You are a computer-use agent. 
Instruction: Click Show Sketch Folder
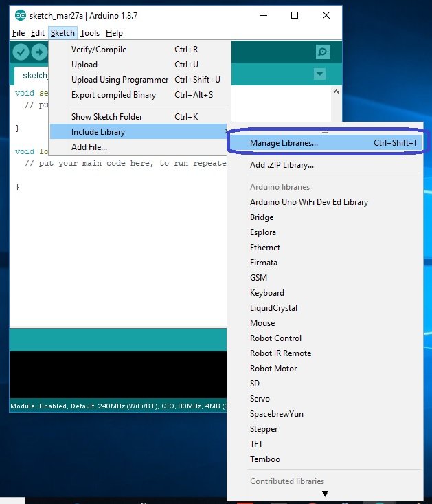(140, 117)
